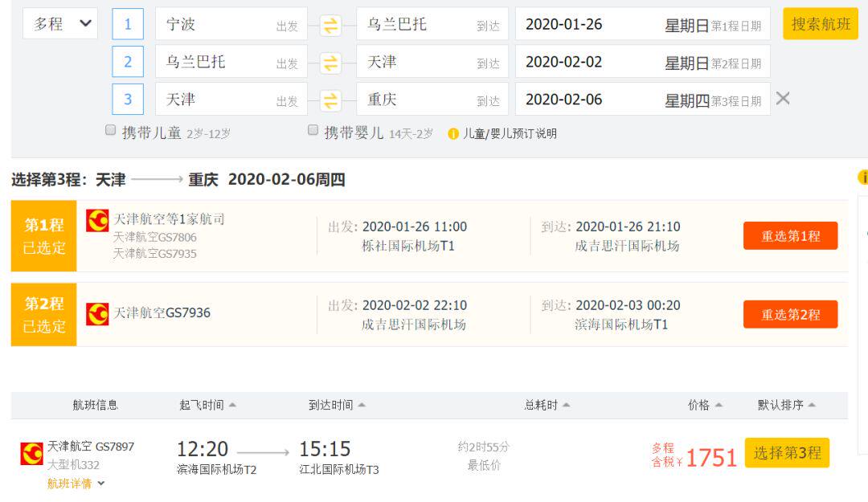Open the 多程 trip type dropdown
The width and height of the screenshot is (868, 502).
[x=59, y=23]
